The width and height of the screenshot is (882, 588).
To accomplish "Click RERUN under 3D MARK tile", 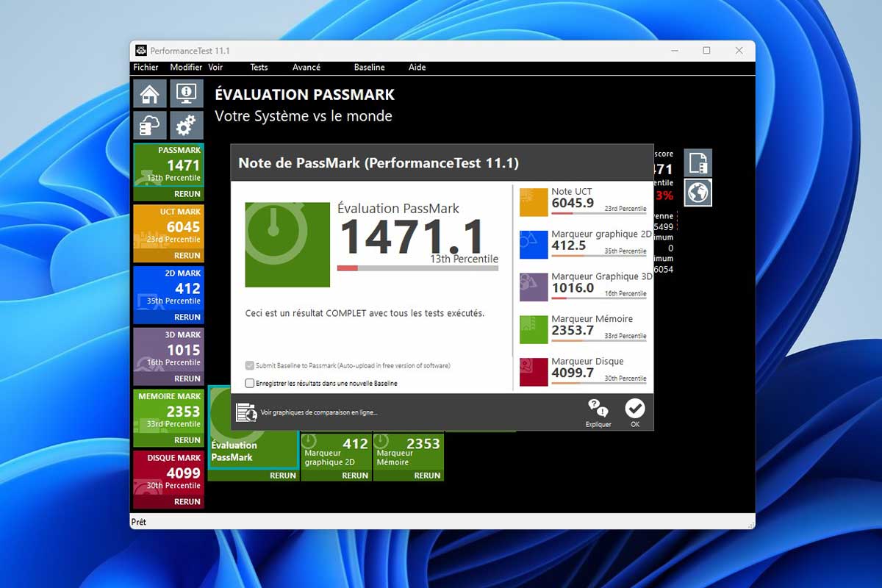I will coord(187,379).
